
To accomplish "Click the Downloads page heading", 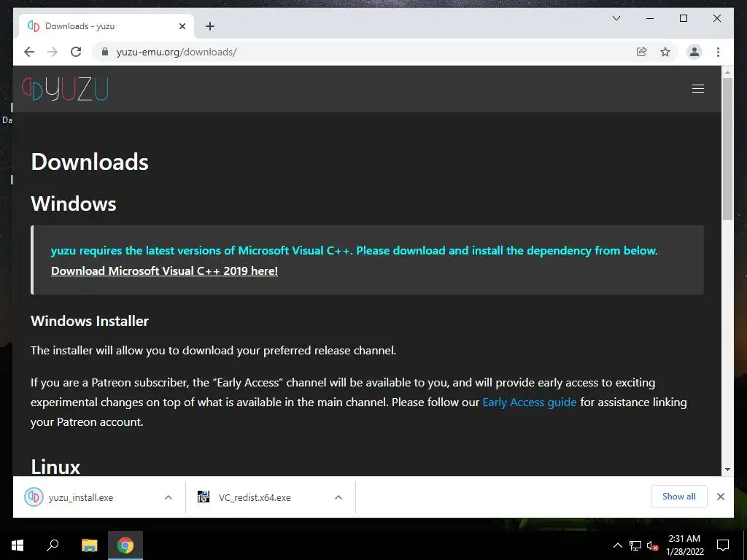I will 90,162.
